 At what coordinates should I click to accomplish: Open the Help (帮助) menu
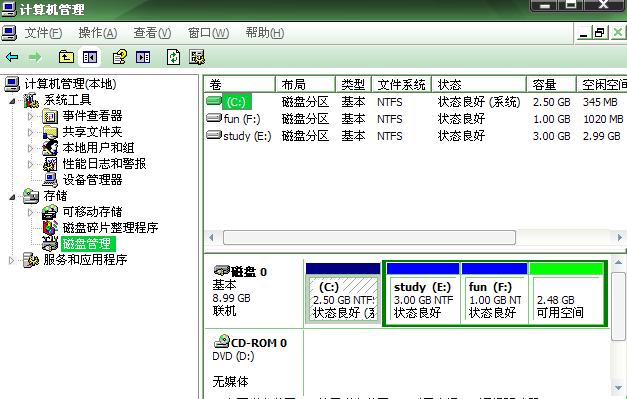pyautogui.click(x=265, y=33)
